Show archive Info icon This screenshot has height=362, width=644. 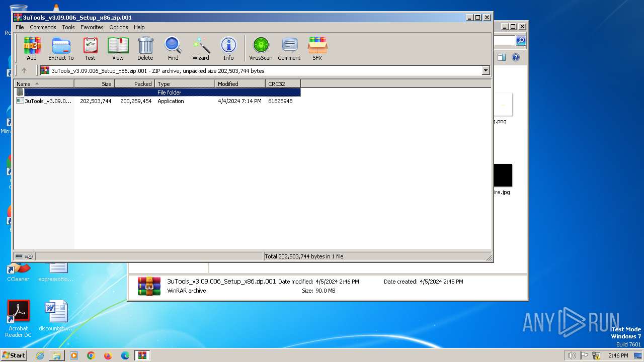coord(228,49)
